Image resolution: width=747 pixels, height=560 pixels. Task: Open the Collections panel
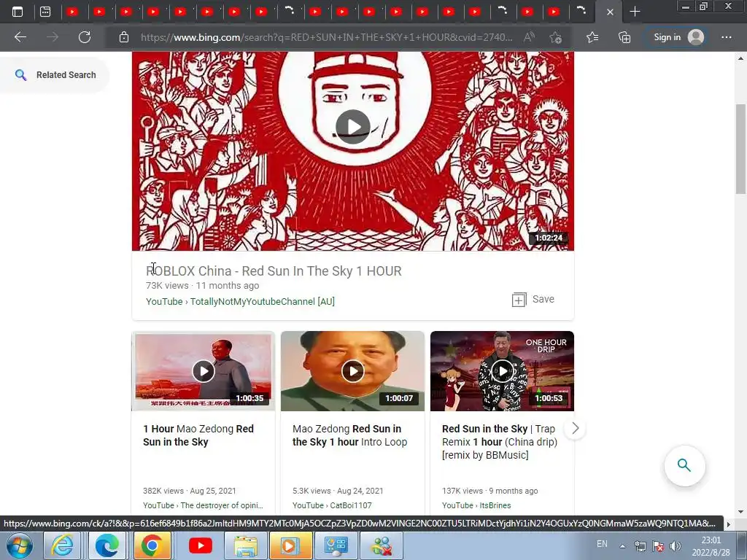click(x=624, y=37)
